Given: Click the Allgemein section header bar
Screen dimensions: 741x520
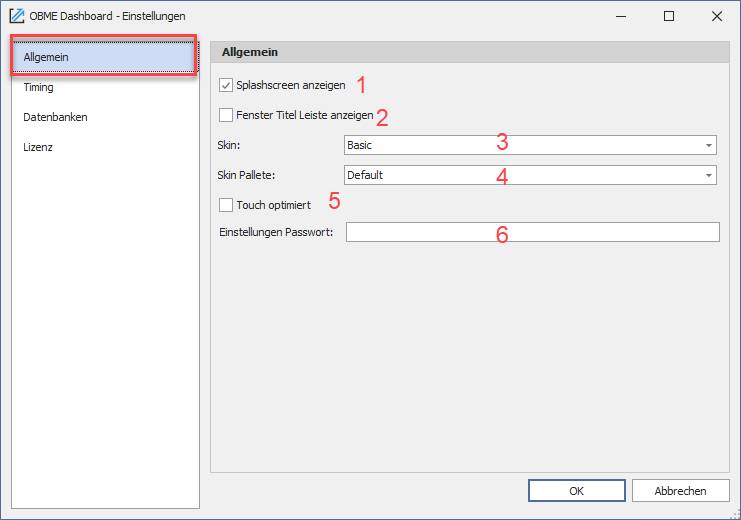Looking at the screenshot, I should coord(470,52).
